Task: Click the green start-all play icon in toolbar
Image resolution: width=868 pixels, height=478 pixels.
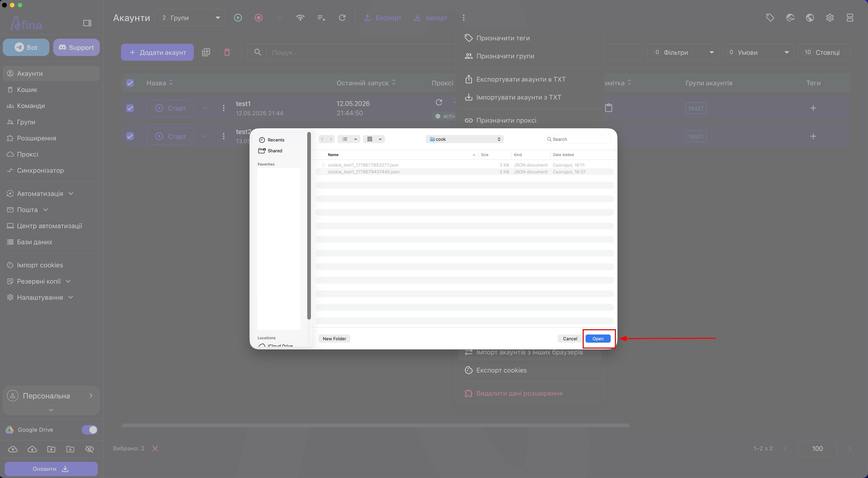Action: 238,18
